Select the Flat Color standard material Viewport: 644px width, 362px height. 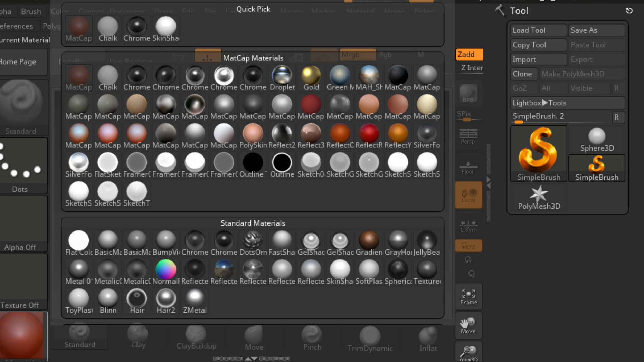click(x=79, y=243)
